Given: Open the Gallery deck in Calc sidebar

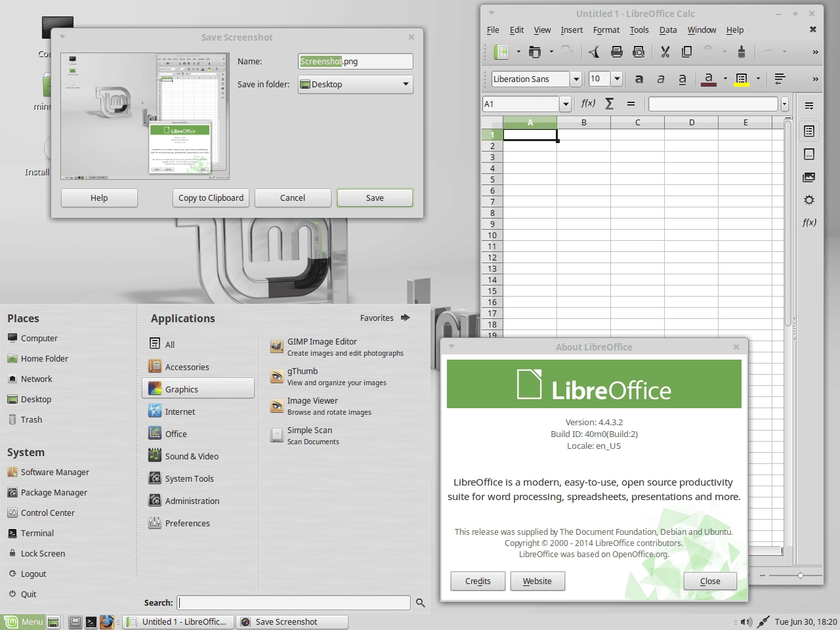Looking at the screenshot, I should (x=809, y=177).
